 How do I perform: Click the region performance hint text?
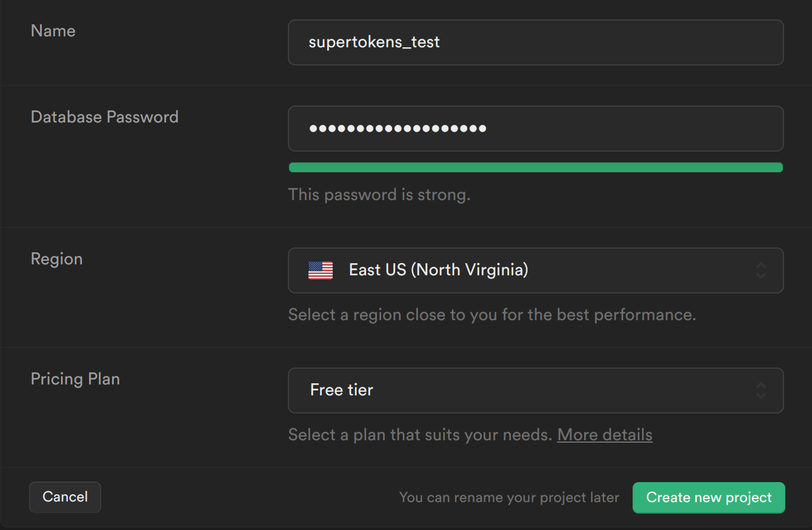(492, 315)
